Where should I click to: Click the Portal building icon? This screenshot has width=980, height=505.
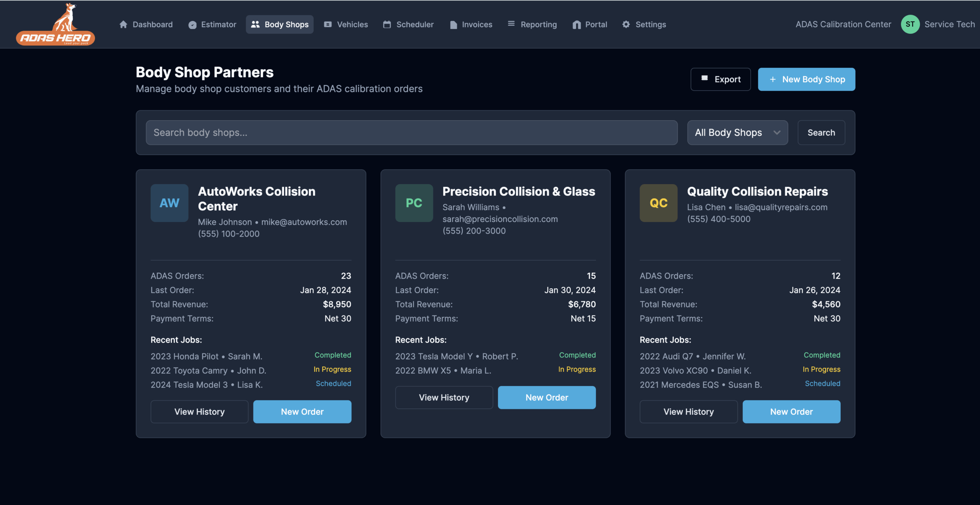pos(577,25)
